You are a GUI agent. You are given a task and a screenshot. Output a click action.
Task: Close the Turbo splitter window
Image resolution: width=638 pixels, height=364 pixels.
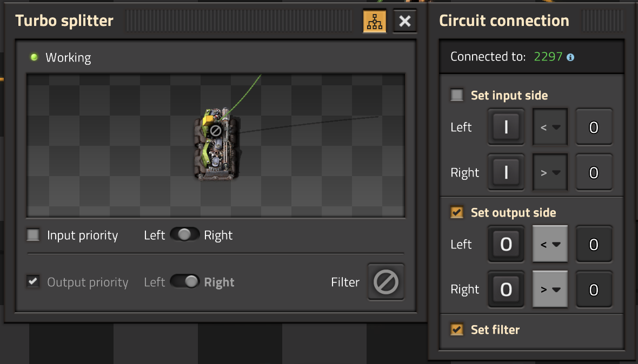tap(404, 22)
